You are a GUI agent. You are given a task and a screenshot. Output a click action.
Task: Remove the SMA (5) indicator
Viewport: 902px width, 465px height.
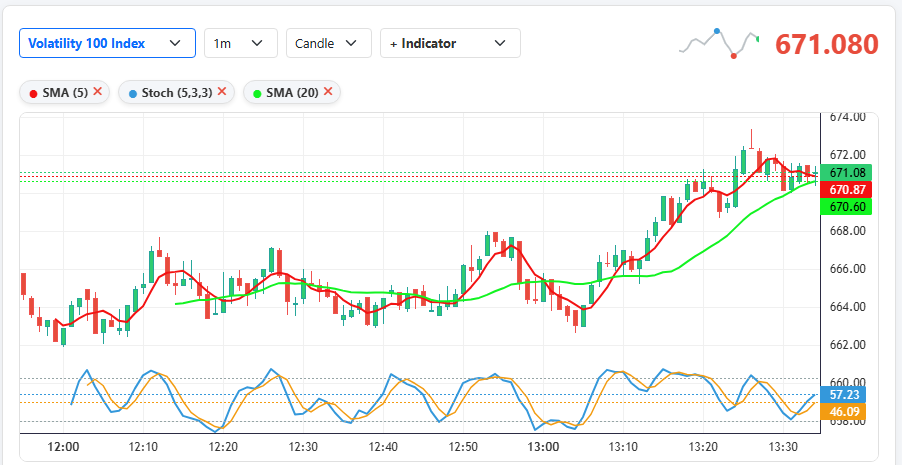(98, 92)
